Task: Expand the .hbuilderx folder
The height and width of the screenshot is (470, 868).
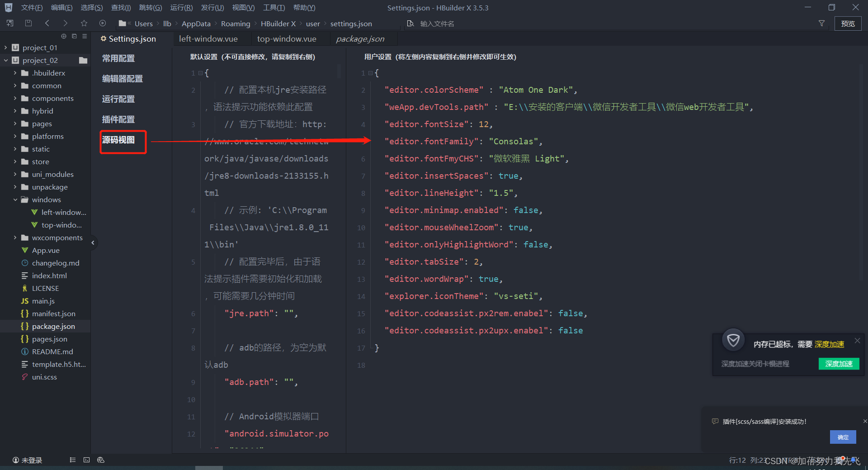Action: click(15, 73)
